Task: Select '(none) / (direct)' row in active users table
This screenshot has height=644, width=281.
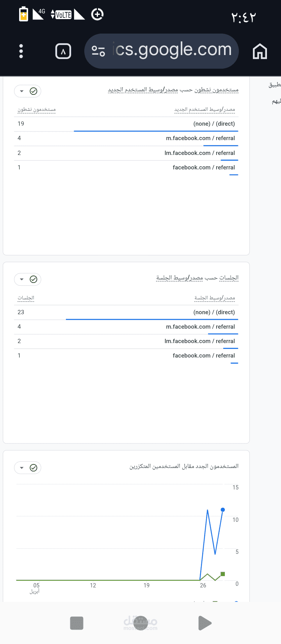Action: click(x=126, y=124)
